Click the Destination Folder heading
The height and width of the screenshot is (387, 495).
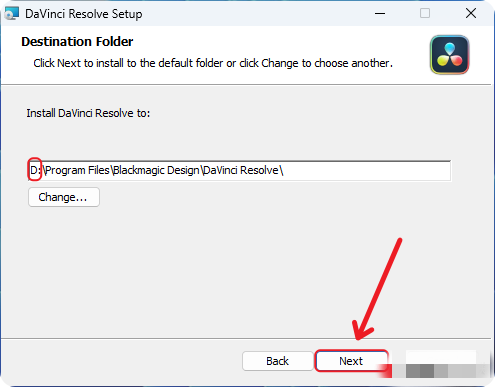click(x=77, y=42)
